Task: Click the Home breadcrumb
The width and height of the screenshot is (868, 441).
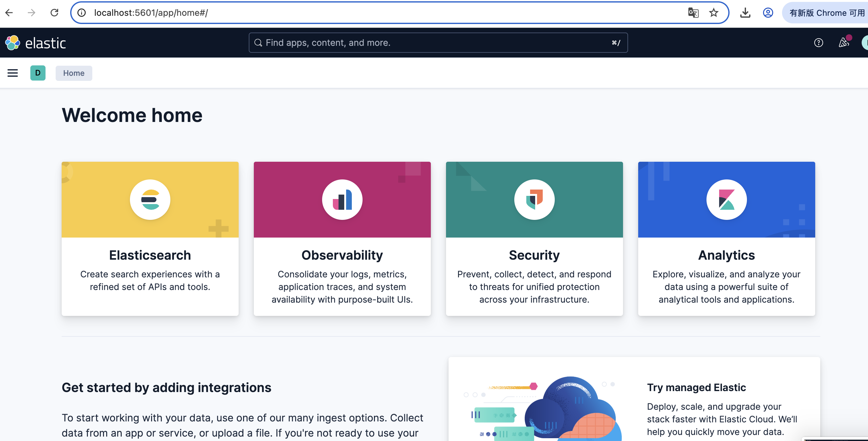Action: 74,73
